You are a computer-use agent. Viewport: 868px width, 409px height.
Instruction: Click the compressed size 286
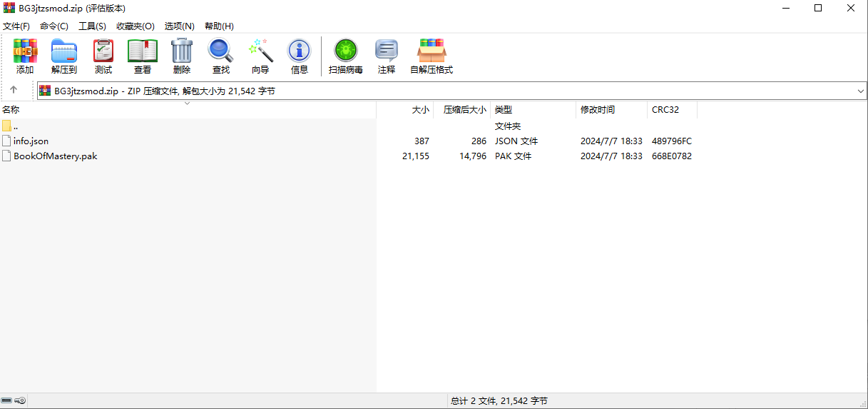click(479, 141)
